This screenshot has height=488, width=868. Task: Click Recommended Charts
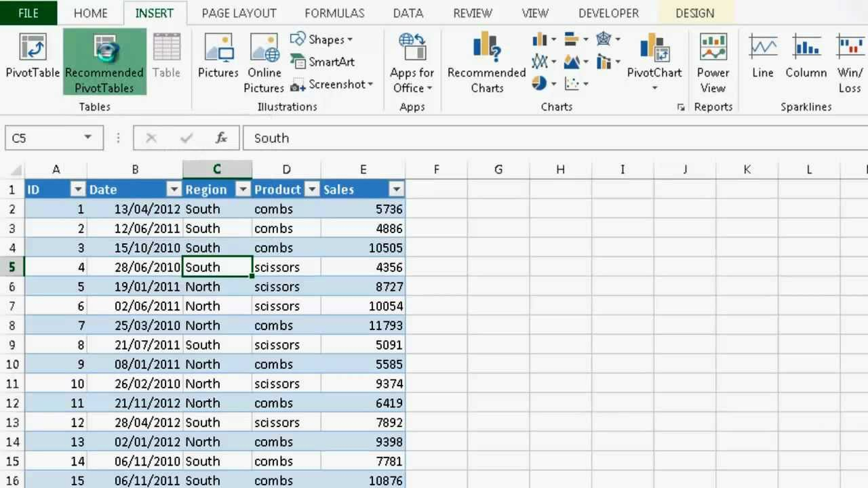[487, 62]
